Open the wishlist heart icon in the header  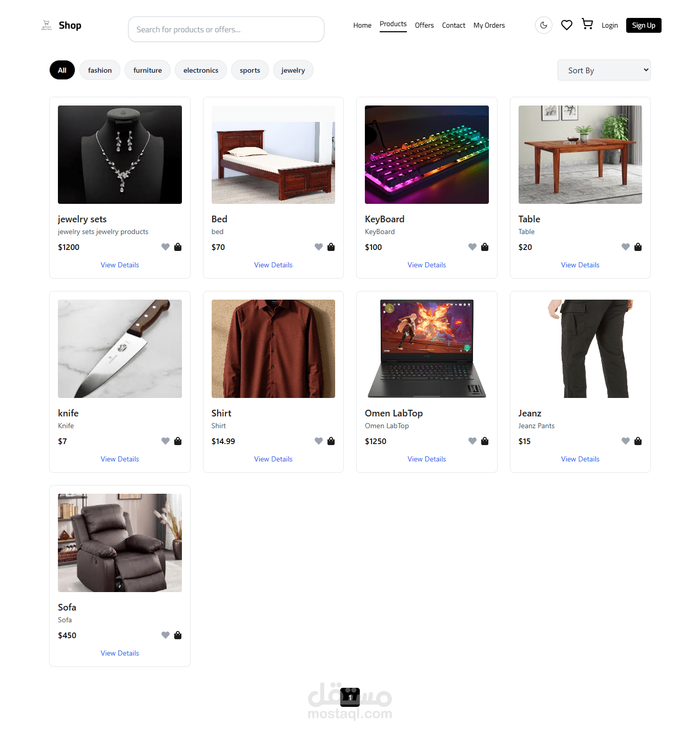click(x=567, y=25)
